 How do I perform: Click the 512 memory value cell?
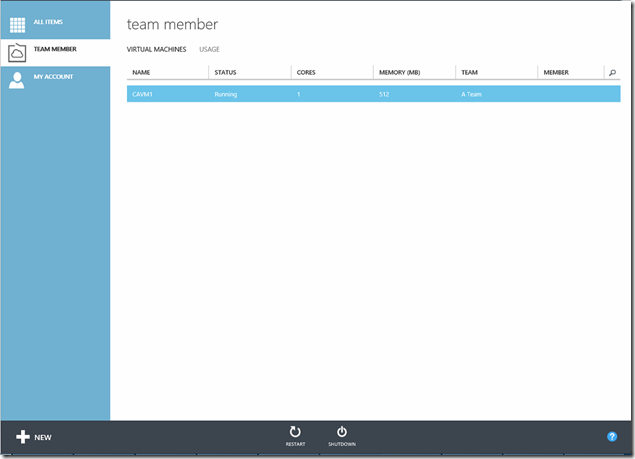[384, 94]
